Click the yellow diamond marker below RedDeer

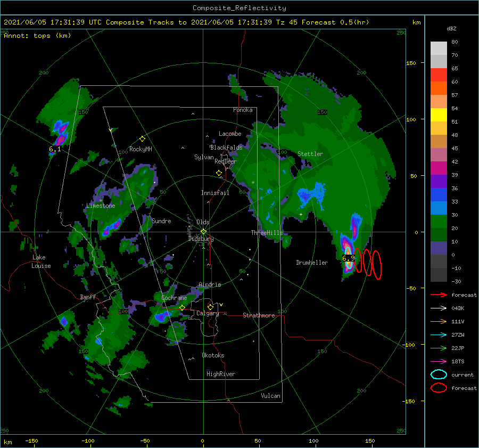coord(219,173)
